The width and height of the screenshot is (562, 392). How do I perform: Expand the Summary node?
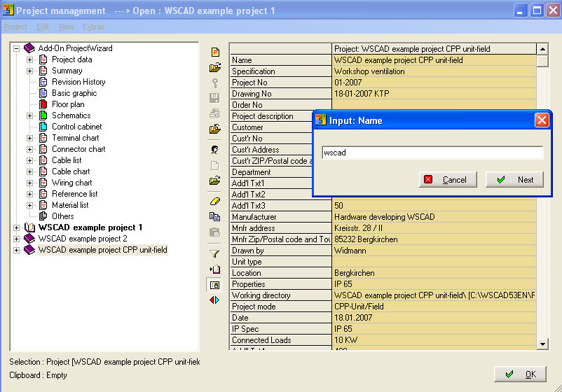[x=30, y=71]
